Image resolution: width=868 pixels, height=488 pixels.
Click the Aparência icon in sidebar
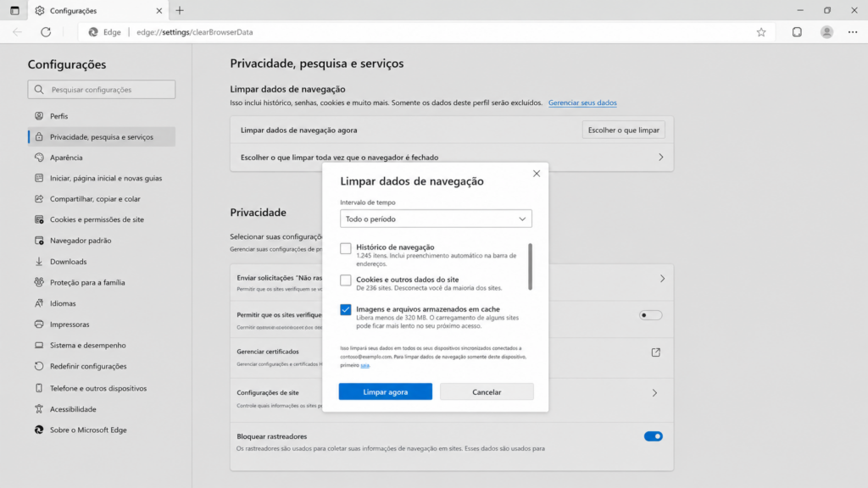[39, 157]
